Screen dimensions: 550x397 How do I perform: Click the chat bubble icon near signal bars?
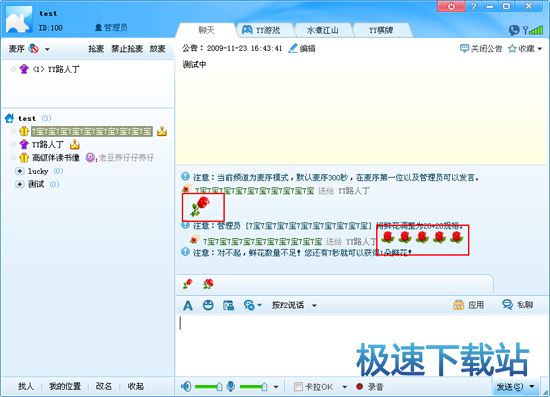click(514, 30)
